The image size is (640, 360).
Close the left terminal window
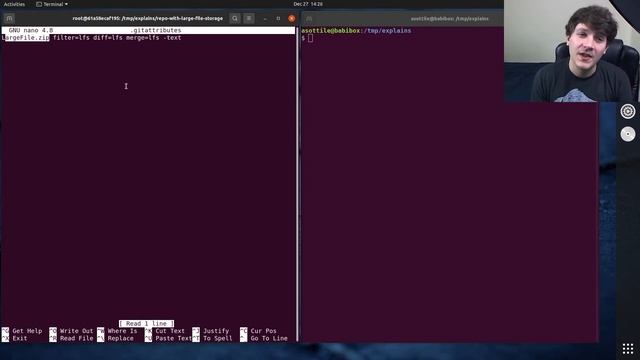pyautogui.click(x=291, y=18)
